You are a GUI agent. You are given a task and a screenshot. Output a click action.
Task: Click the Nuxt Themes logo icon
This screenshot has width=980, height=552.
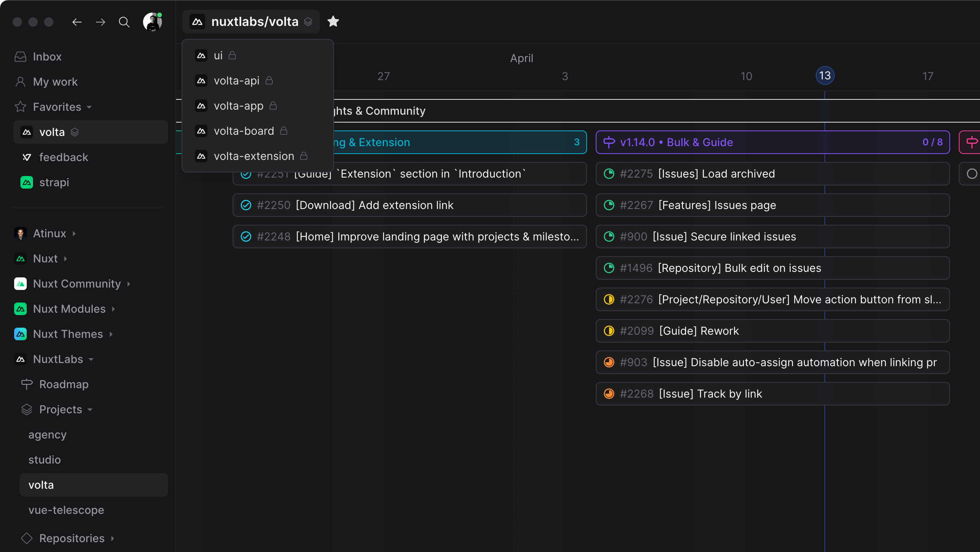pyautogui.click(x=20, y=334)
